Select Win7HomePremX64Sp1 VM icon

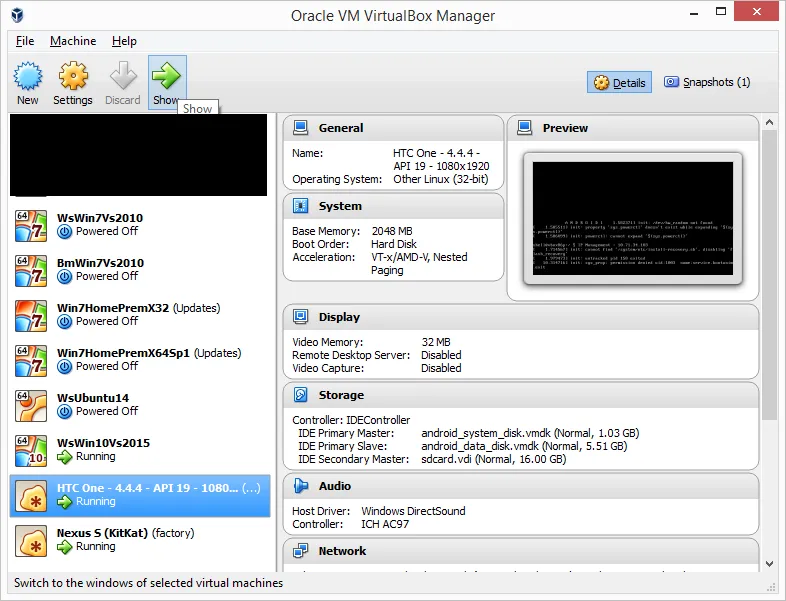click(x=31, y=361)
